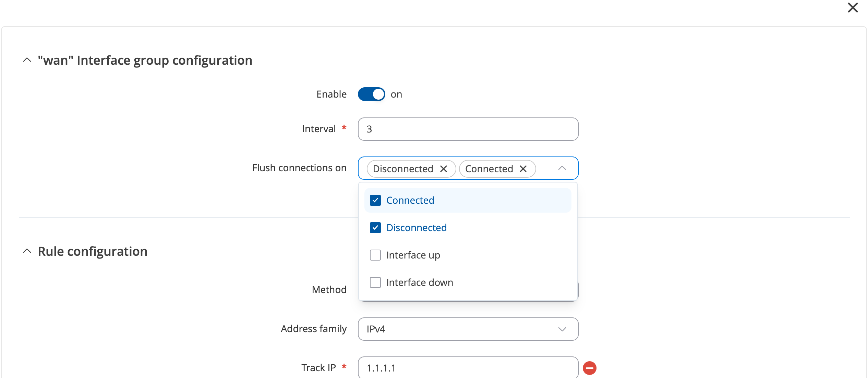Collapse "wan" Interface group configuration section
The image size is (868, 378).
pos(27,60)
